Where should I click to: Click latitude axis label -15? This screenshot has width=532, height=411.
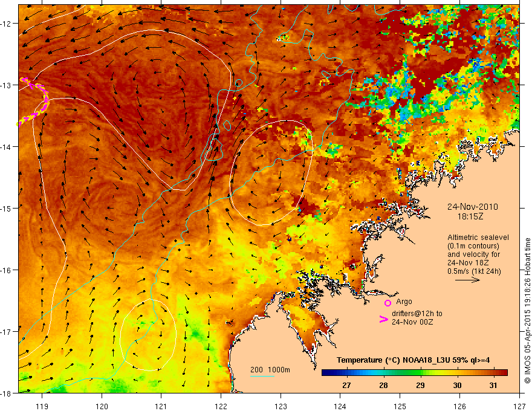7,208
